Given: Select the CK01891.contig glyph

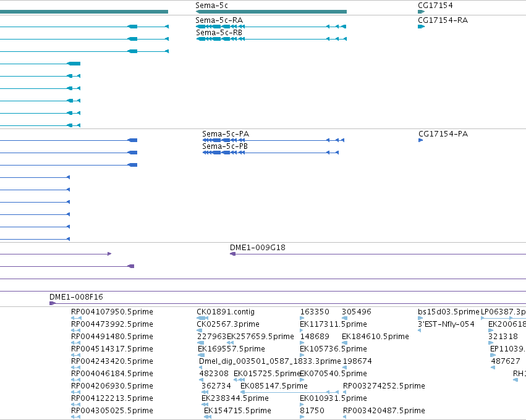Looking at the screenshot, I should click(x=202, y=318).
